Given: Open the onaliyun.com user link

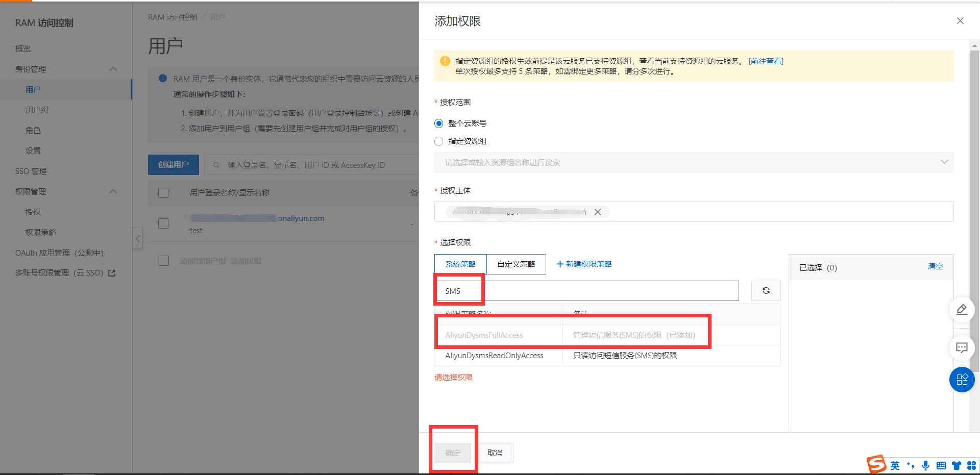Looking at the screenshot, I should (257, 218).
